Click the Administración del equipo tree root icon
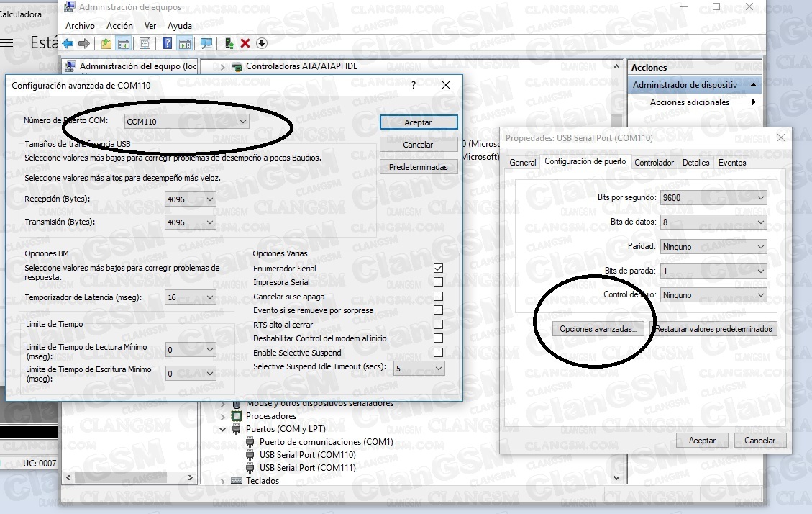812x514 pixels. pyautogui.click(x=70, y=66)
